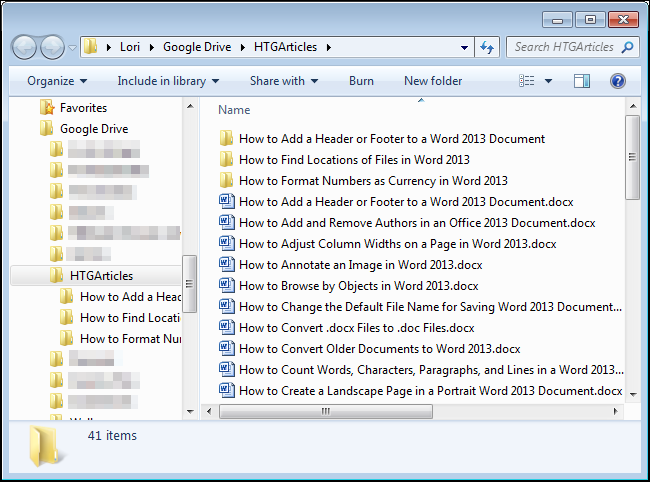650x482 pixels.
Task: Open the Help question mark icon
Action: (618, 81)
